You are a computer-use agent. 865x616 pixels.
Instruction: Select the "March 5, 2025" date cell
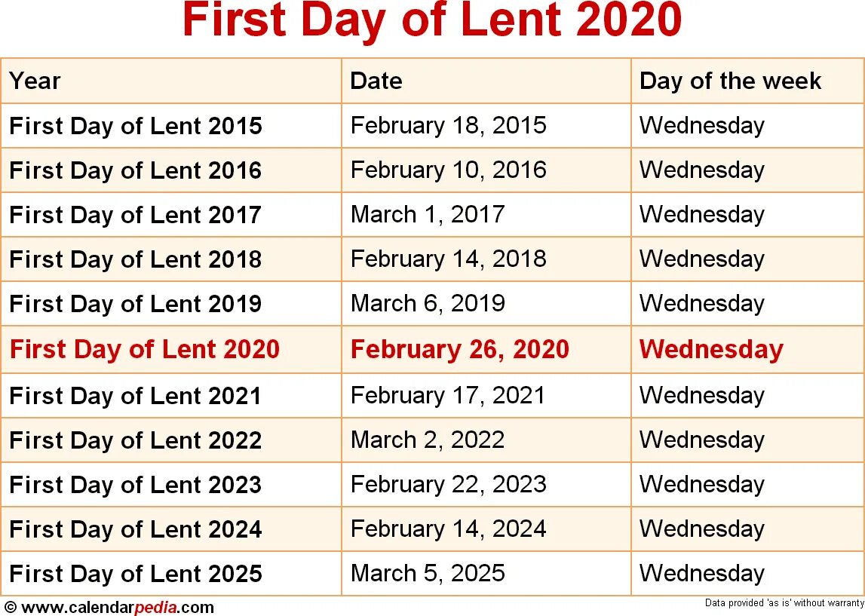(428, 573)
